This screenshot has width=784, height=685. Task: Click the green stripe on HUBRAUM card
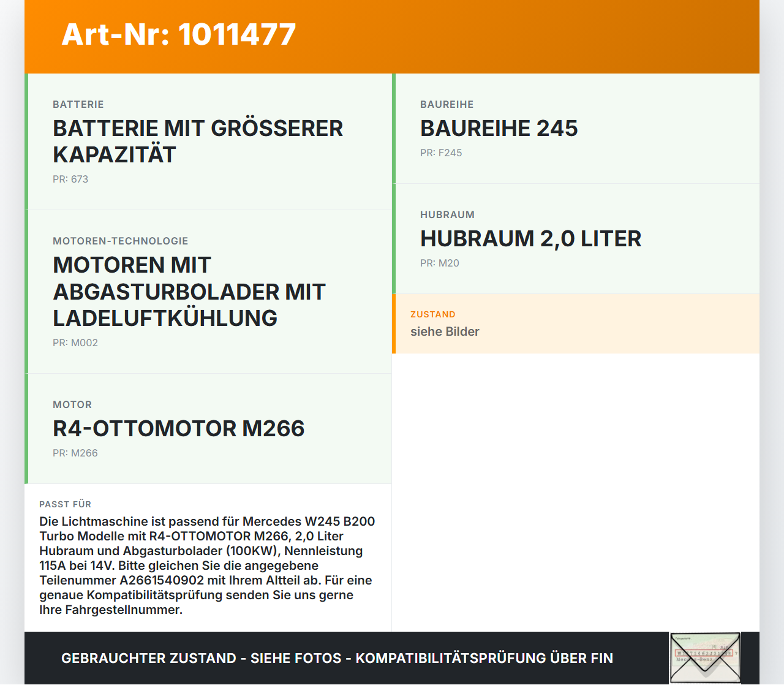[x=394, y=238]
